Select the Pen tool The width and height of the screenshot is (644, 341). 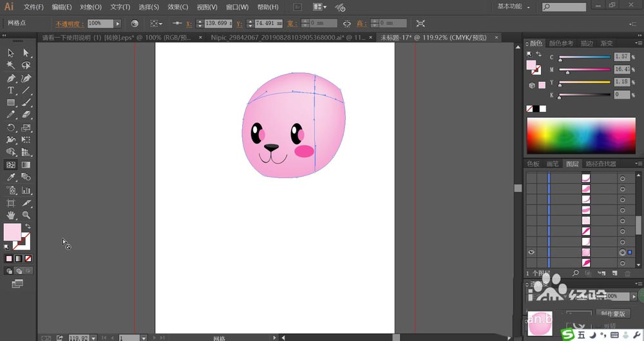[11, 78]
